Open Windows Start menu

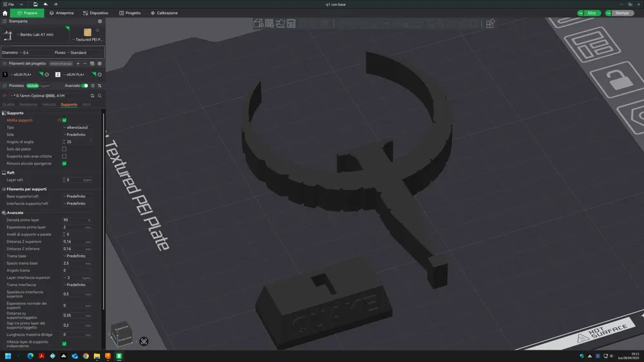8,356
